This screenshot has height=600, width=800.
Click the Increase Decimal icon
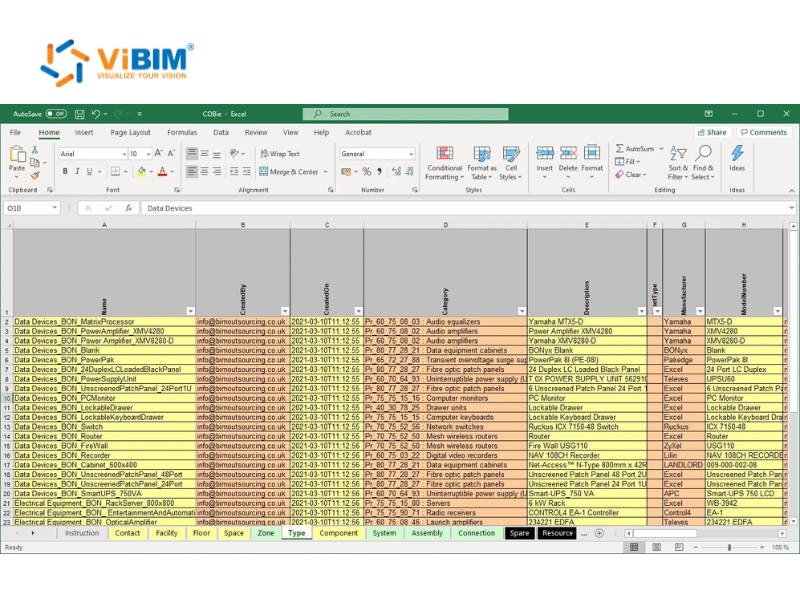click(x=396, y=171)
